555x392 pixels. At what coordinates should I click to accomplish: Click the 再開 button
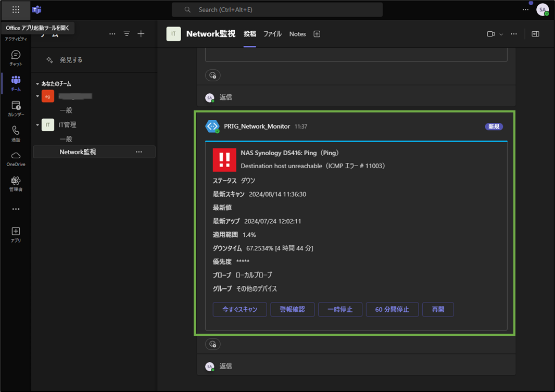click(x=438, y=309)
